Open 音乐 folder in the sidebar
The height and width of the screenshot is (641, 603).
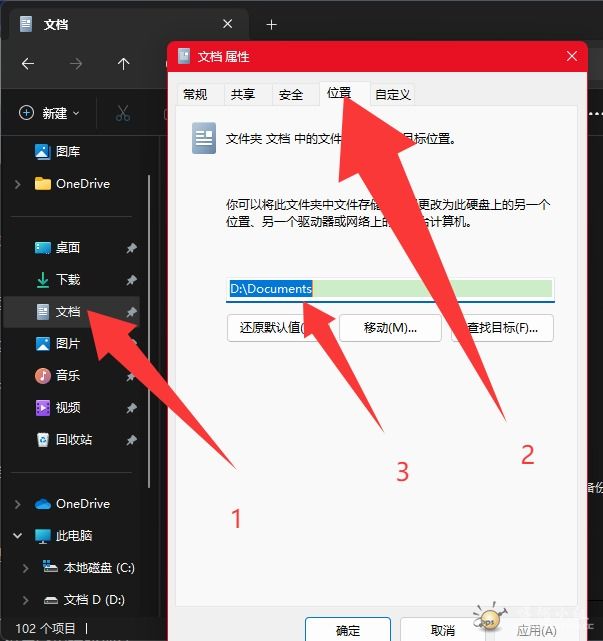pos(57,375)
